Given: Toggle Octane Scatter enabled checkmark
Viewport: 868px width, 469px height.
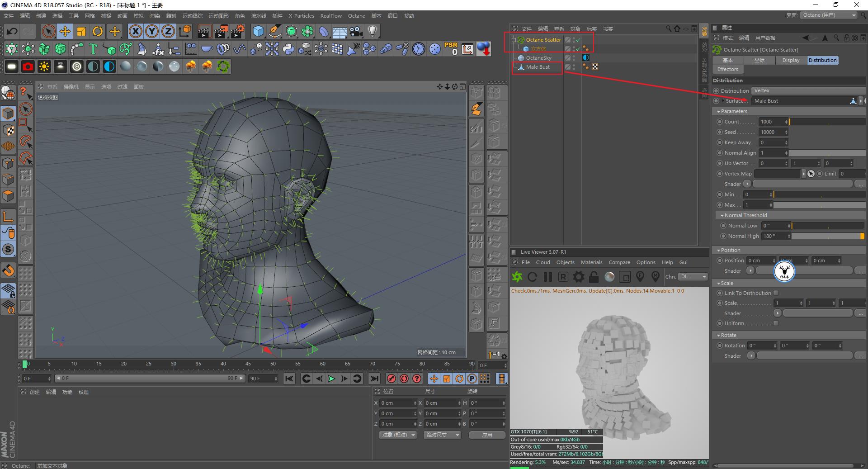Looking at the screenshot, I should [578, 40].
